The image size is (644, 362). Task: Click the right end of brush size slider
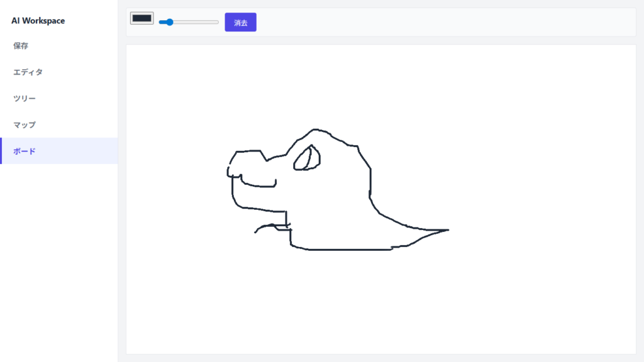(x=218, y=22)
